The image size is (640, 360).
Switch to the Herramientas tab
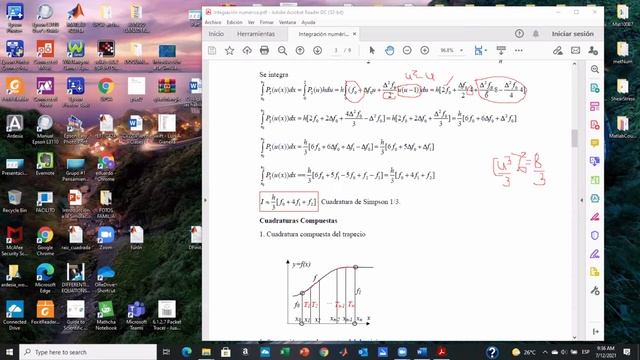(256, 34)
